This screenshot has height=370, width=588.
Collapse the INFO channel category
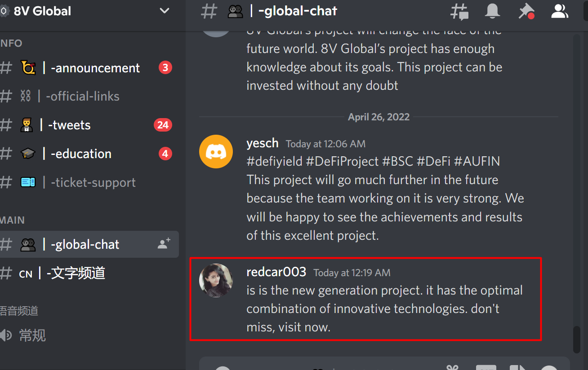(x=11, y=43)
